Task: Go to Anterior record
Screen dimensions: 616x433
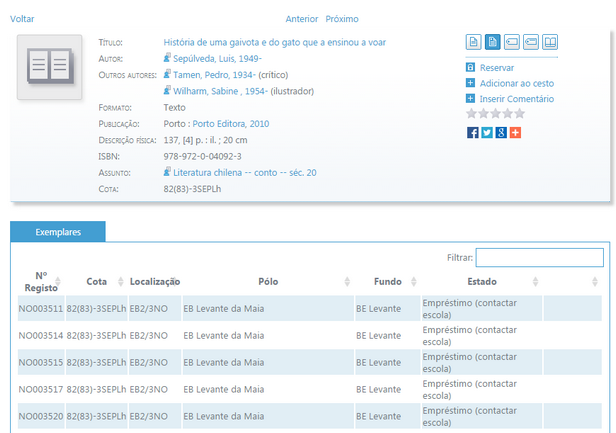Action: pyautogui.click(x=301, y=19)
